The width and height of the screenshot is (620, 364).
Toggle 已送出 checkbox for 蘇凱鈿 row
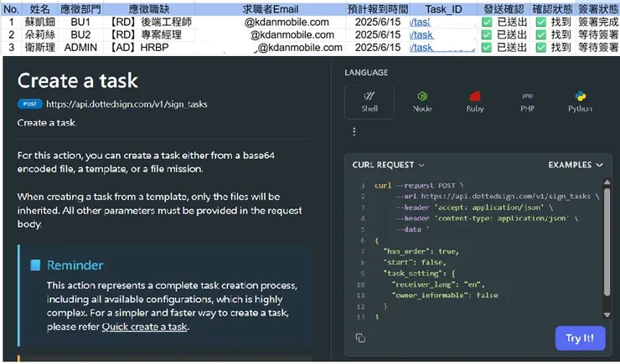click(x=487, y=22)
